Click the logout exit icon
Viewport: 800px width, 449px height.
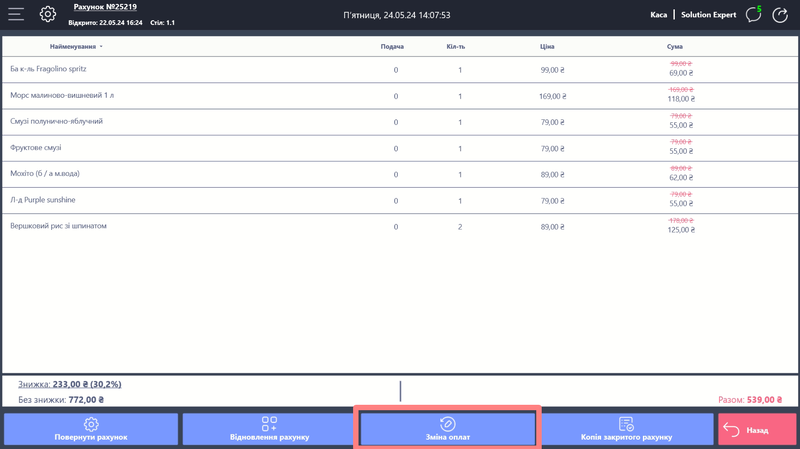(x=780, y=15)
